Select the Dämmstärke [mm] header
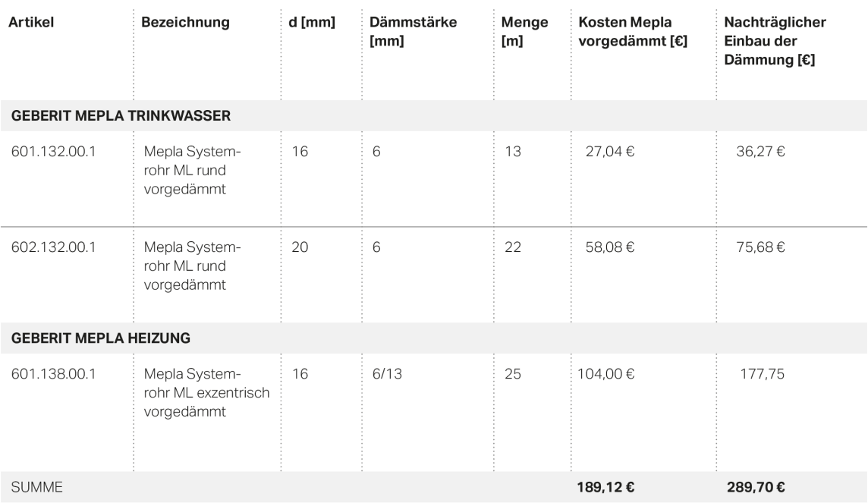The width and height of the screenshot is (868, 503). [413, 32]
